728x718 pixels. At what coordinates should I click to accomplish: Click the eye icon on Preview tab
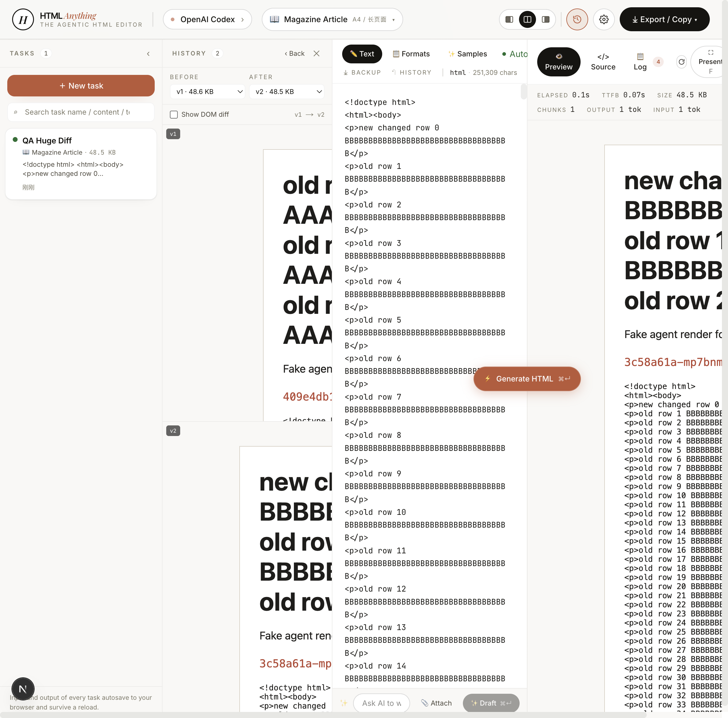pyautogui.click(x=559, y=56)
